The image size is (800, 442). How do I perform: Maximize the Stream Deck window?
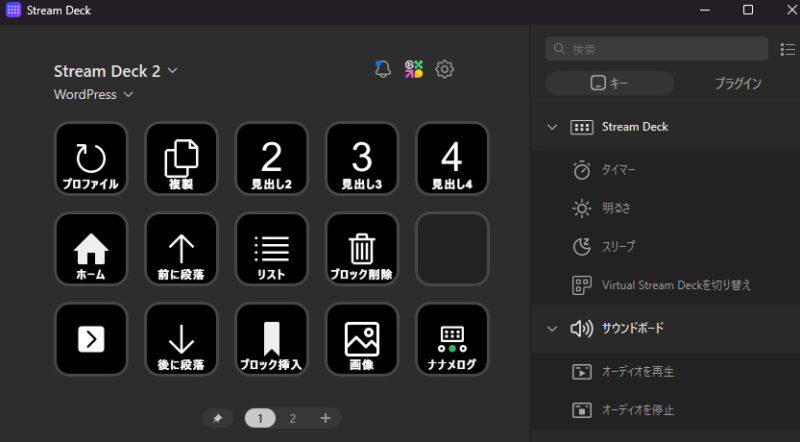click(748, 10)
